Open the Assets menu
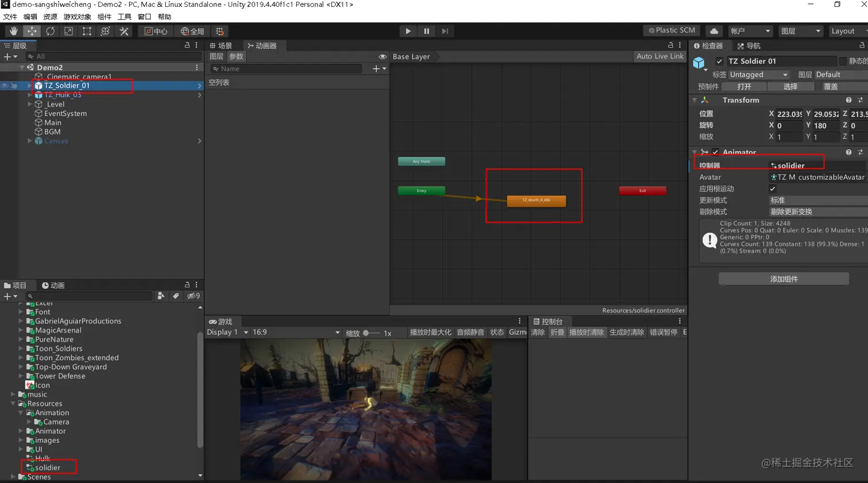Viewport: 868px width, 483px height. (50, 17)
